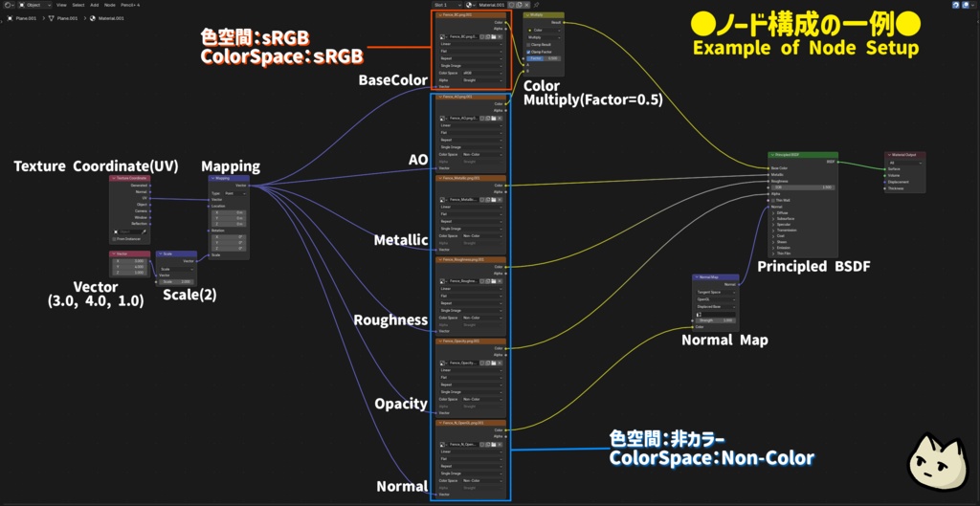Click X 3.000 field in Vector node

coord(130,261)
